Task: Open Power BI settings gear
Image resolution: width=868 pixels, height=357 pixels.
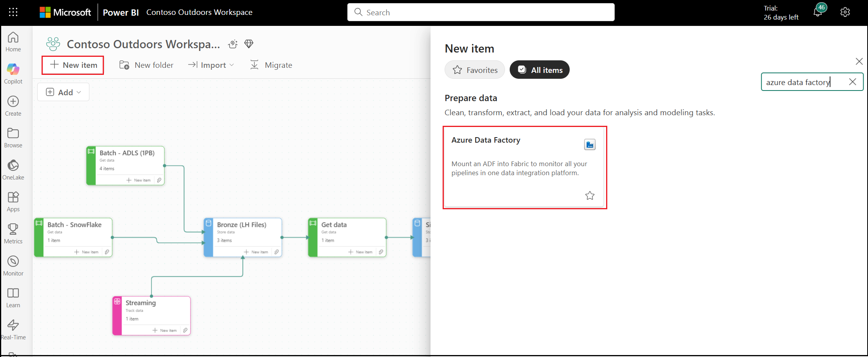Action: (x=845, y=12)
